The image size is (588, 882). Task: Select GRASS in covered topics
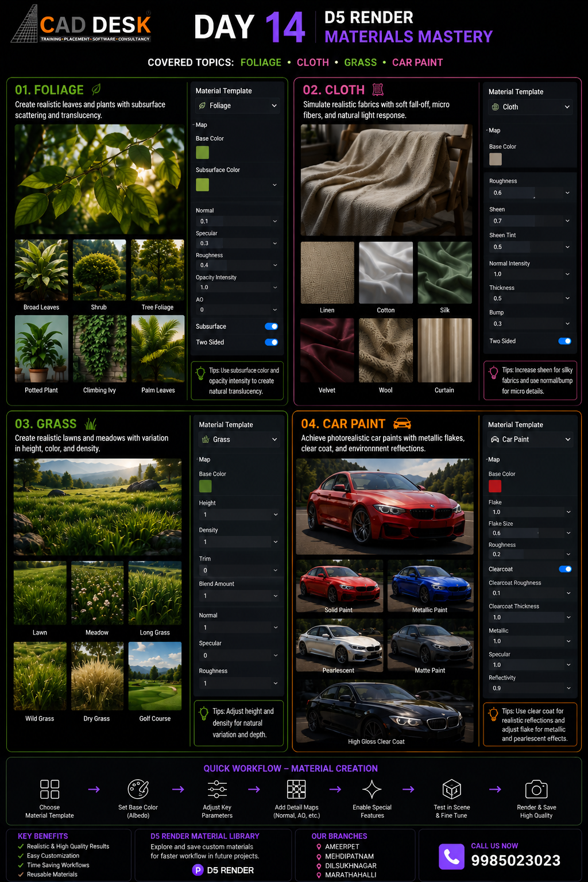pos(361,62)
